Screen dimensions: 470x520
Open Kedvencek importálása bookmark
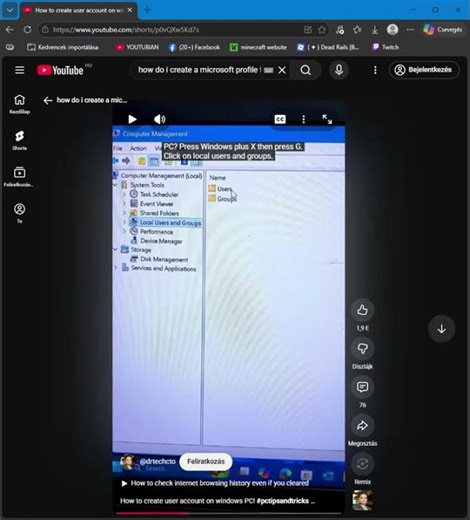(63, 47)
